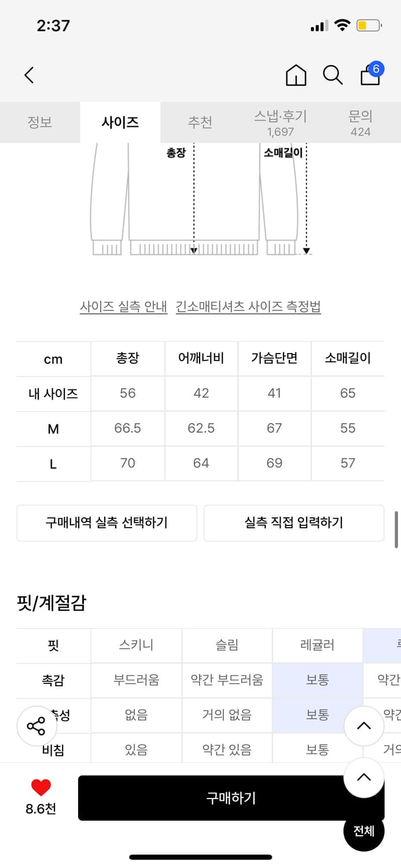Tap the upper scroll-to-top chevron button
The width and height of the screenshot is (401, 868).
pos(363,726)
